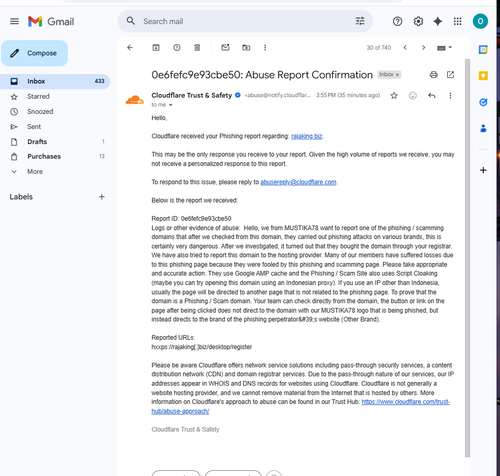500x476 pixels.
Task: Open Contacts side panel
Action: (x=483, y=128)
